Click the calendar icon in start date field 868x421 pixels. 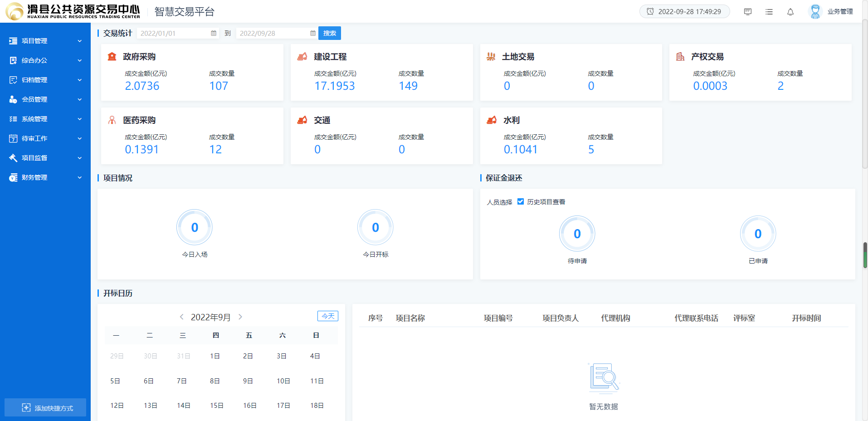214,33
